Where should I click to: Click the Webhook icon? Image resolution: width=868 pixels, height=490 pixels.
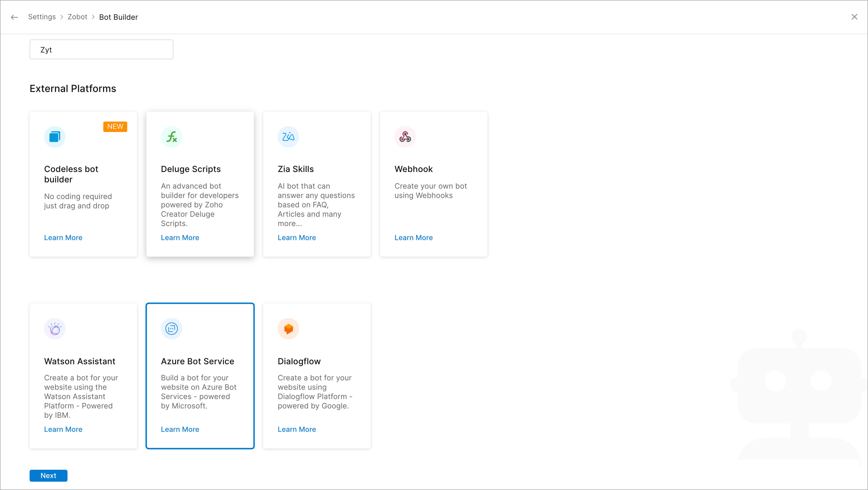click(x=405, y=137)
